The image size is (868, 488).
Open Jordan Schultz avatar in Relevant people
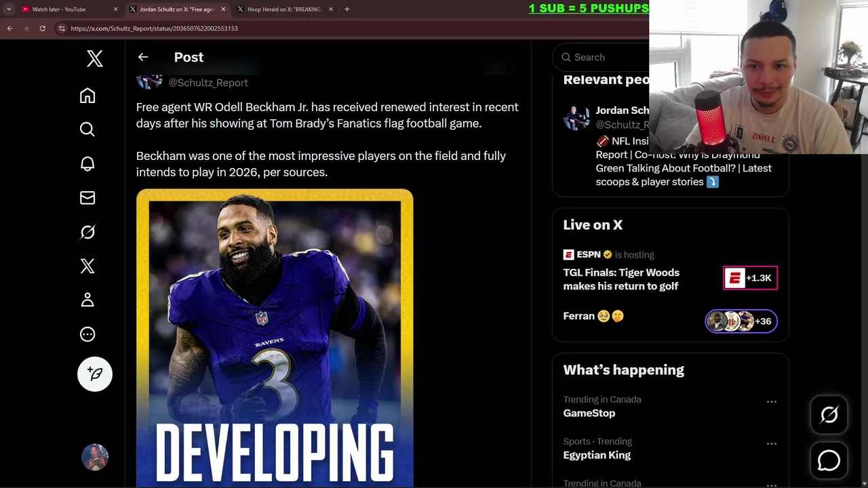576,119
